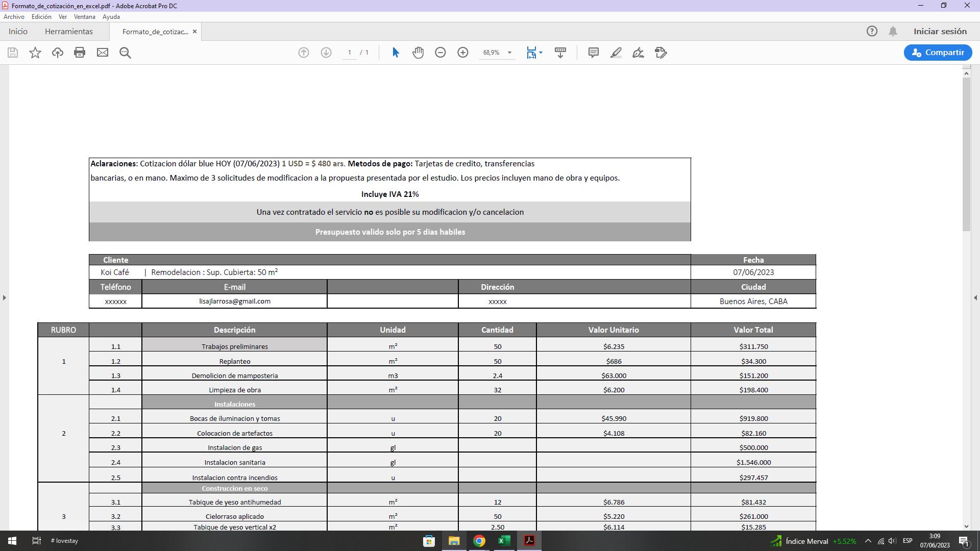Expand the left navigation pane
The height and width of the screenshot is (551, 980).
pos(4,297)
